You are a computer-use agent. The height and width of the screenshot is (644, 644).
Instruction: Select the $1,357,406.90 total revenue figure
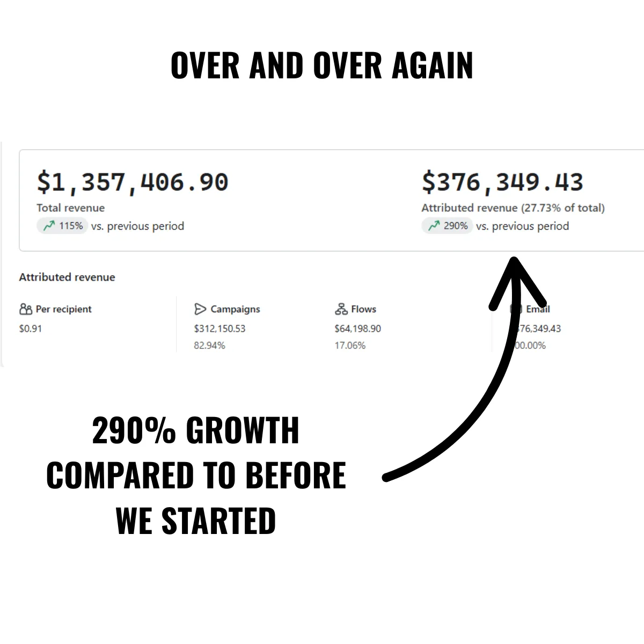133,182
